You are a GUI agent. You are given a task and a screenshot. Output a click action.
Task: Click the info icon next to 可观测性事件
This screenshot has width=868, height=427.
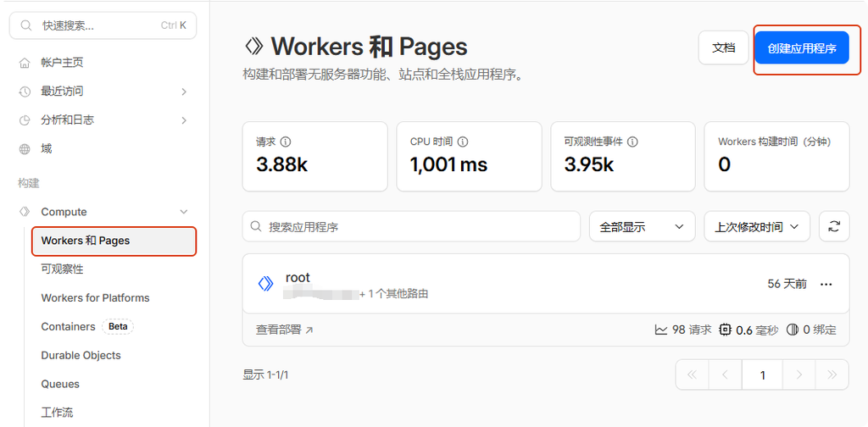click(x=632, y=141)
